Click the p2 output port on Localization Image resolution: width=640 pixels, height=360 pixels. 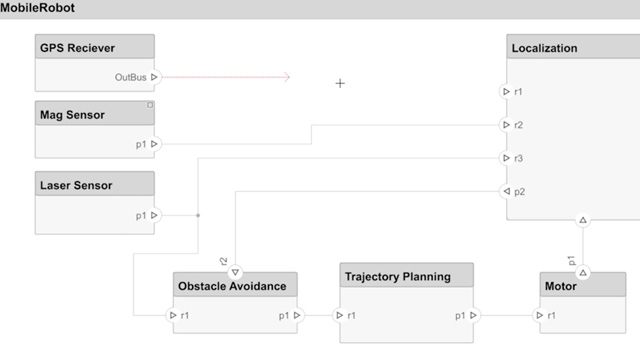[506, 191]
